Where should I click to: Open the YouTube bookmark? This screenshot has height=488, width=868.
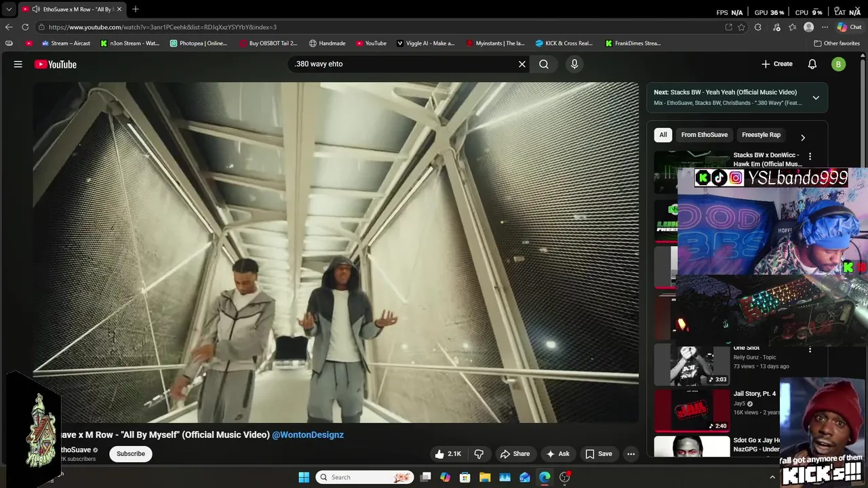pos(371,43)
